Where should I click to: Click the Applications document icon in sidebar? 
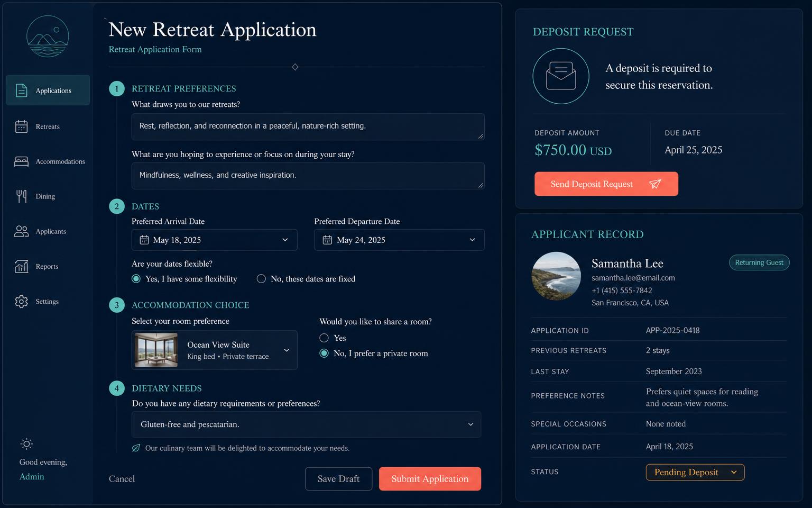[21, 90]
